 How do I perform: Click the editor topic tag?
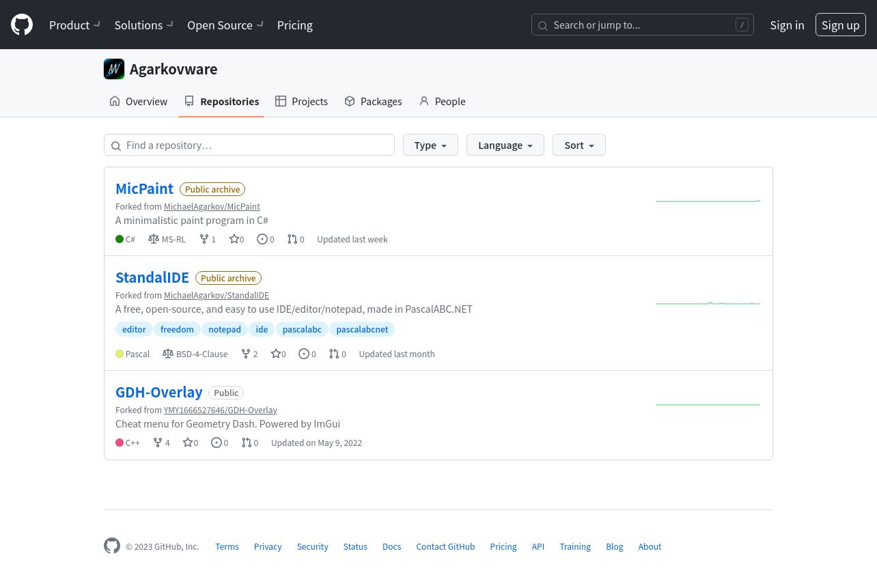(134, 329)
